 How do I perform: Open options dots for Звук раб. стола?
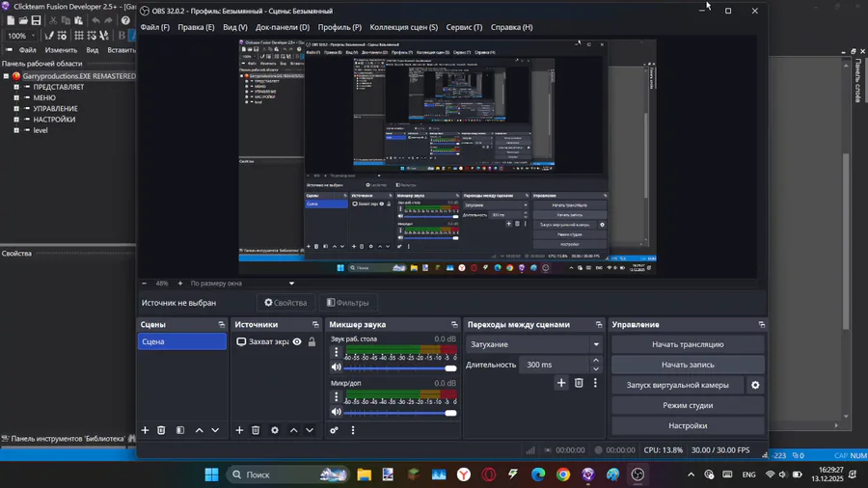point(336,352)
